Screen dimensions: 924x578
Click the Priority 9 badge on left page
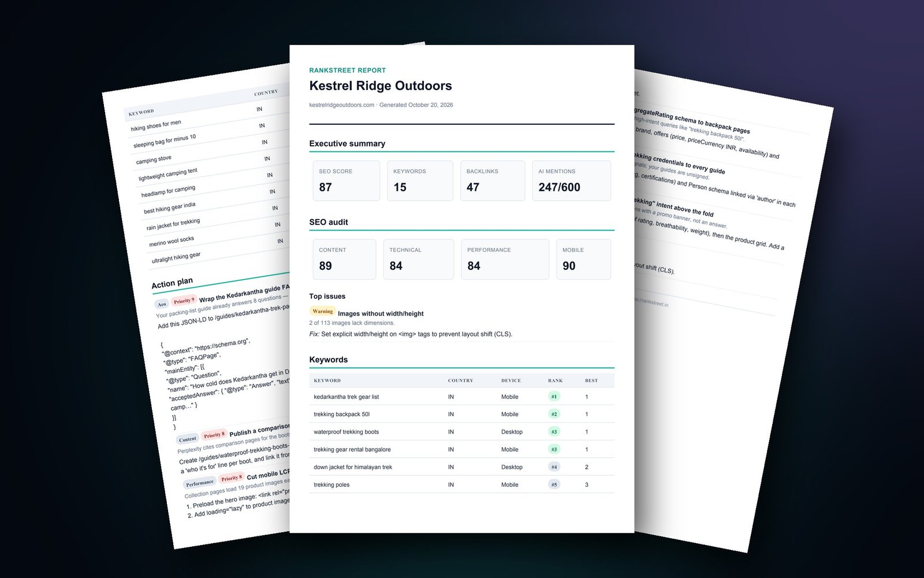click(184, 301)
